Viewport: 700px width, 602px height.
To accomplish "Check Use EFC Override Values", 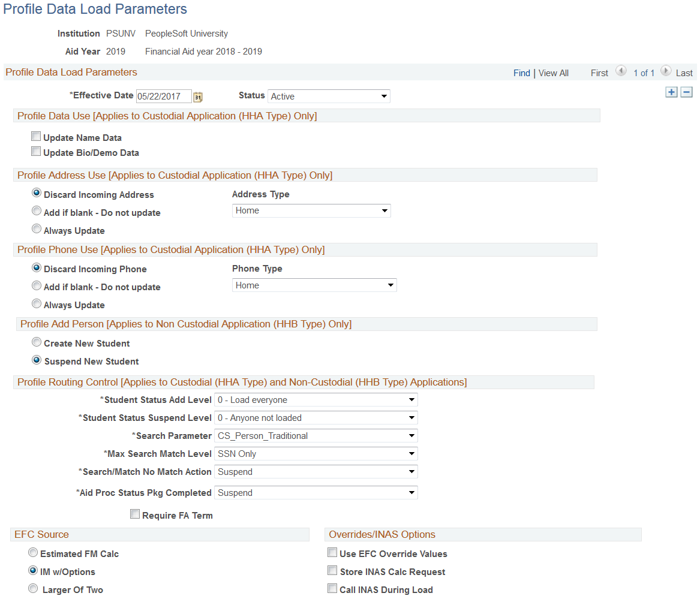I will (332, 552).
